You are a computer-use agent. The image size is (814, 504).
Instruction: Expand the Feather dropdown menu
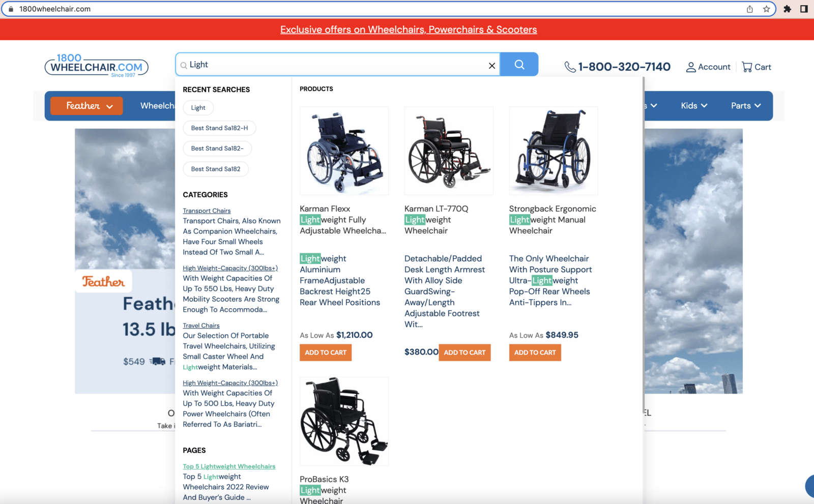pyautogui.click(x=86, y=106)
